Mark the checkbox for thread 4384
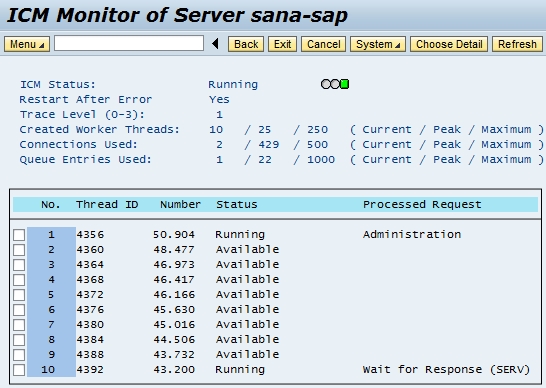This screenshot has height=388, width=546. click(x=19, y=340)
